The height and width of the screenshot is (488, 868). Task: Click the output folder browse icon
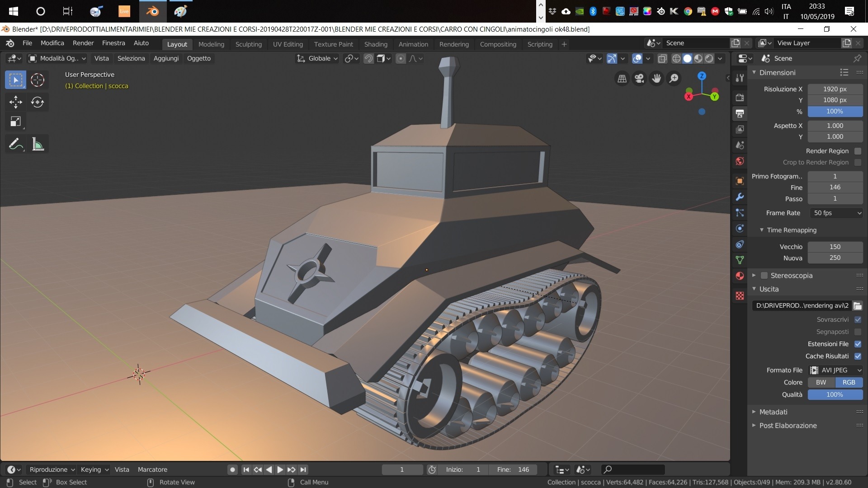[x=857, y=306]
